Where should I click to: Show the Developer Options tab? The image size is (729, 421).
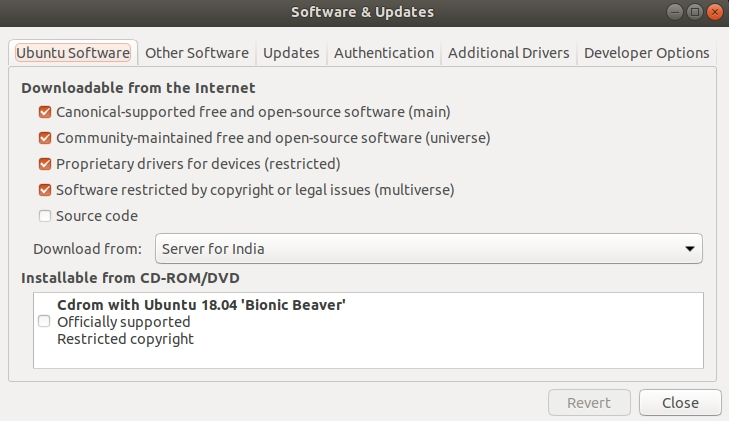647,53
